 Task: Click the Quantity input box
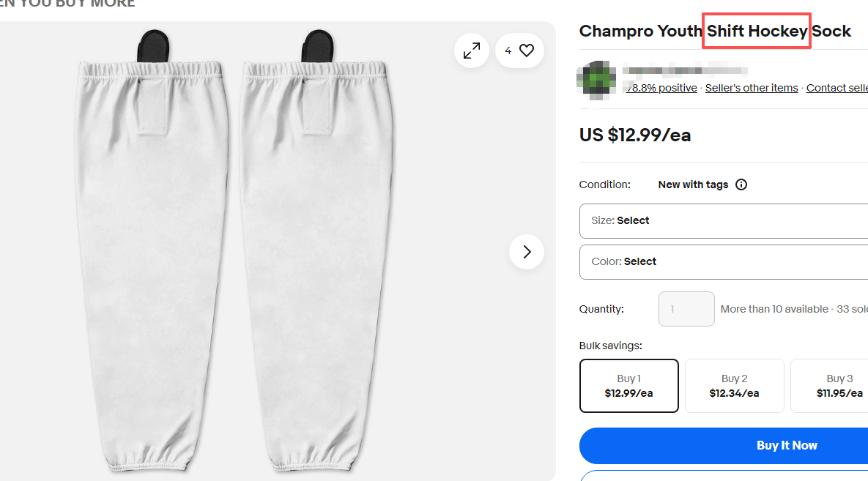tap(686, 309)
